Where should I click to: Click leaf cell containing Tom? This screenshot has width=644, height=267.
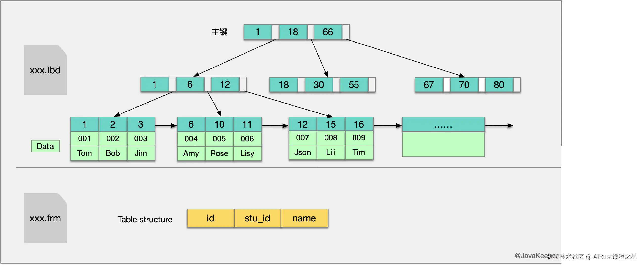[85, 153]
